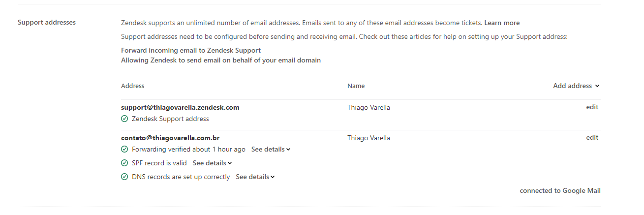Expand See details for Forwarding verified
This screenshot has height=215, width=644.
coord(271,150)
